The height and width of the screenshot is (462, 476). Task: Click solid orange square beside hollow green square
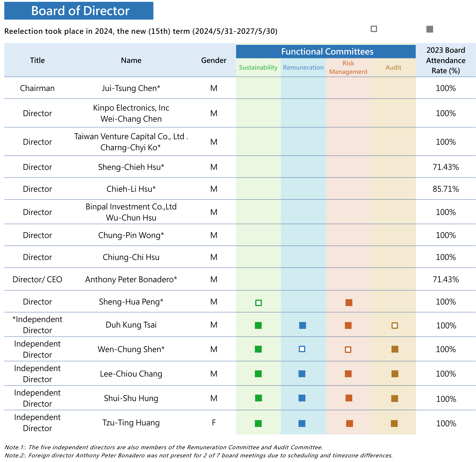click(x=349, y=303)
